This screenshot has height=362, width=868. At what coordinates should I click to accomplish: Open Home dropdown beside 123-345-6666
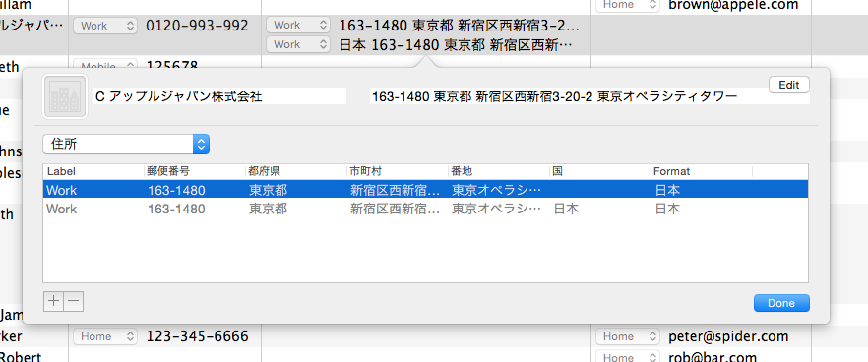point(105,336)
